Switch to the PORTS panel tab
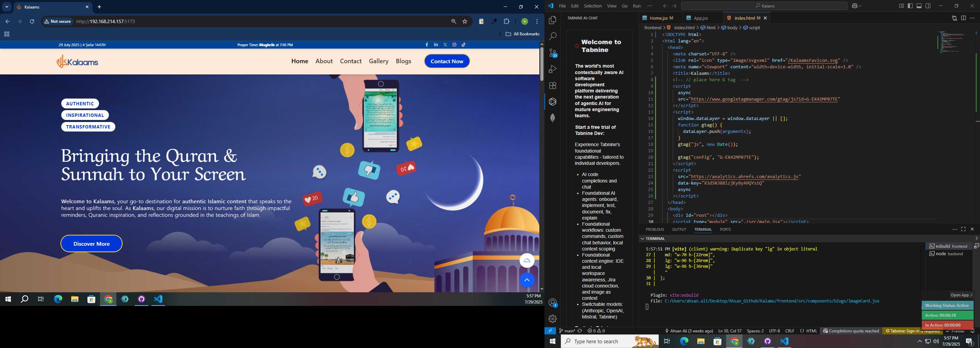980x348 pixels. (725, 229)
